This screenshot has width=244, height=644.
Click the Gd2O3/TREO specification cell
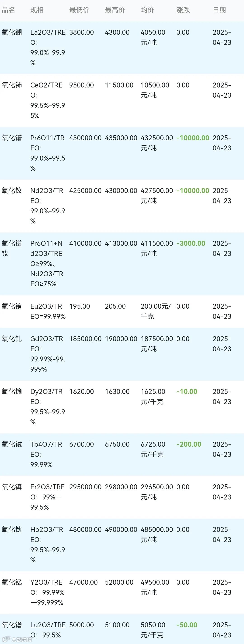[48, 354]
